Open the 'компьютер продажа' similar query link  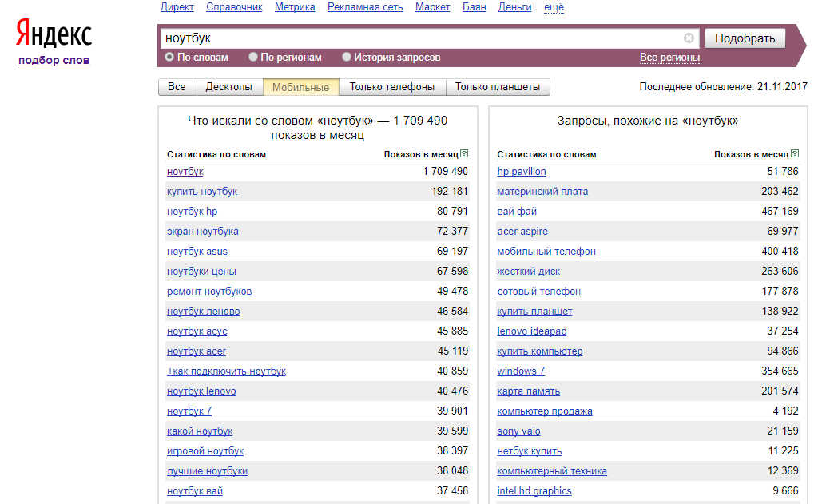(x=545, y=411)
